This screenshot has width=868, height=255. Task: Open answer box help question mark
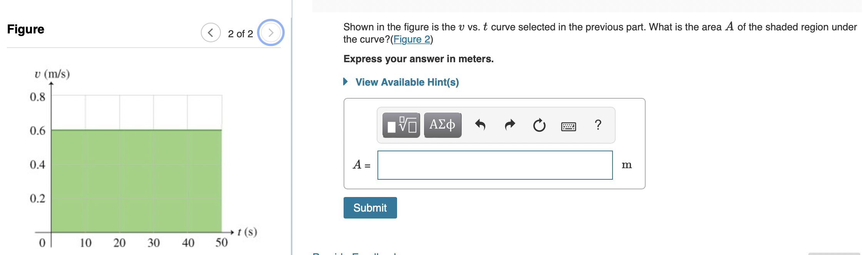(598, 125)
